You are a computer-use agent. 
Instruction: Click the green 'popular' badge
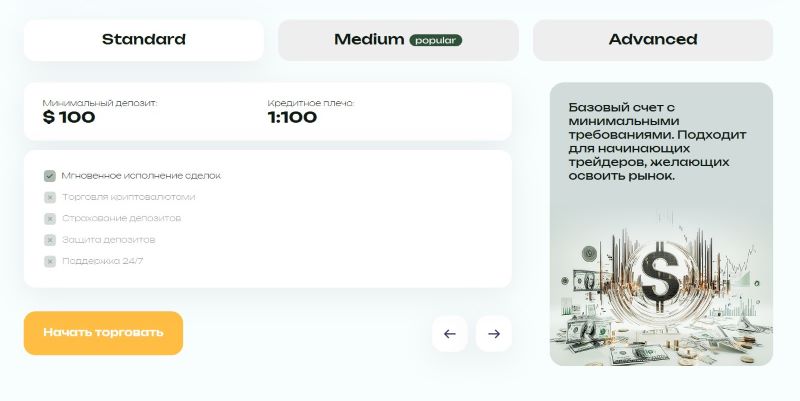pyautogui.click(x=436, y=40)
